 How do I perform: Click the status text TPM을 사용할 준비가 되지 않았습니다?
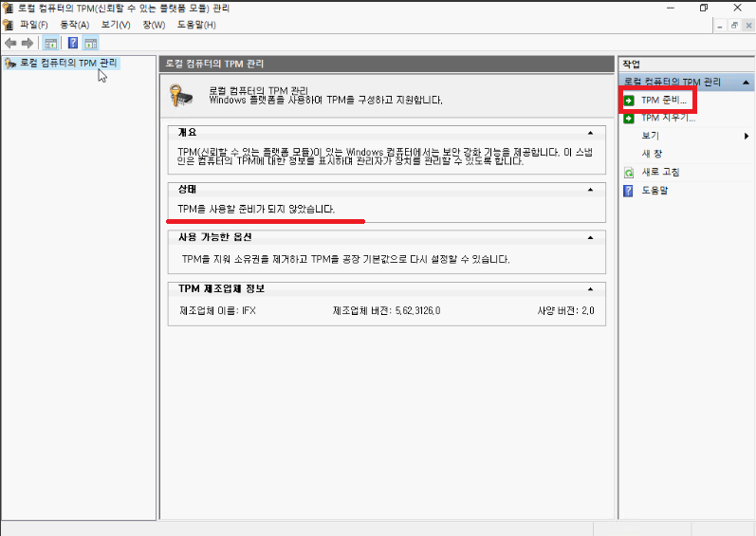click(256, 210)
